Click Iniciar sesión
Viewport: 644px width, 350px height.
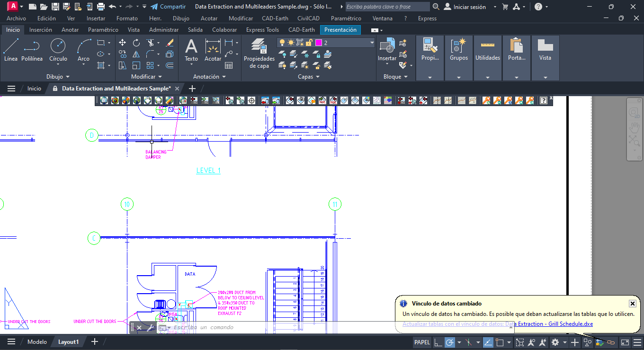coord(465,7)
